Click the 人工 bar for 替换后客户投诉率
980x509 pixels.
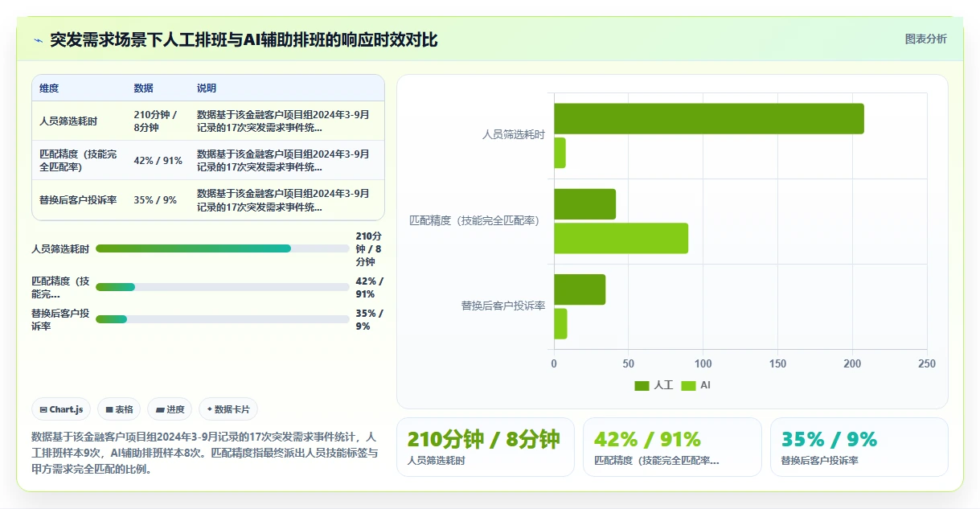(x=580, y=289)
